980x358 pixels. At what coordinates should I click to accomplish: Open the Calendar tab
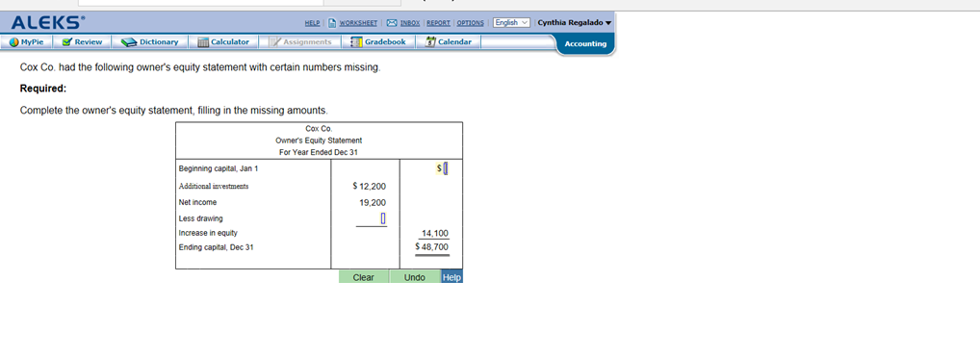pyautogui.click(x=449, y=41)
